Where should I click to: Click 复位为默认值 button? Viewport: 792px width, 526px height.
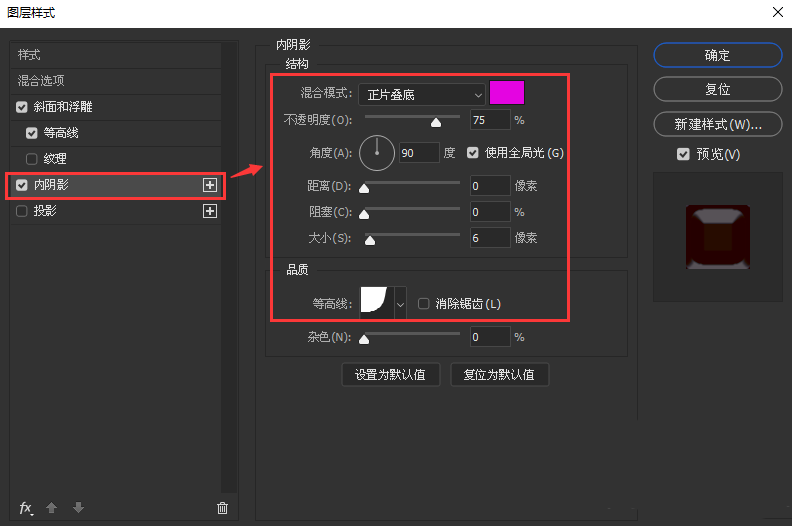coord(499,374)
